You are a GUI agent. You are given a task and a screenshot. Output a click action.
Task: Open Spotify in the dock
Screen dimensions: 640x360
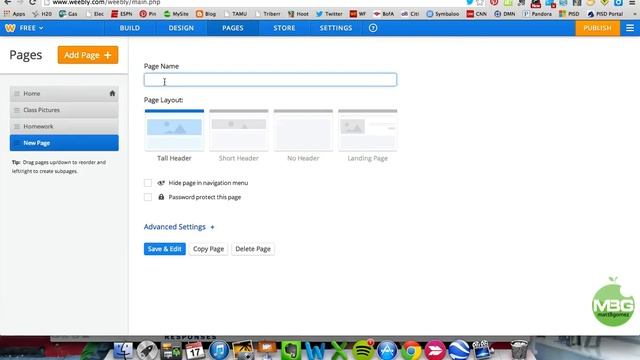[x=363, y=350]
